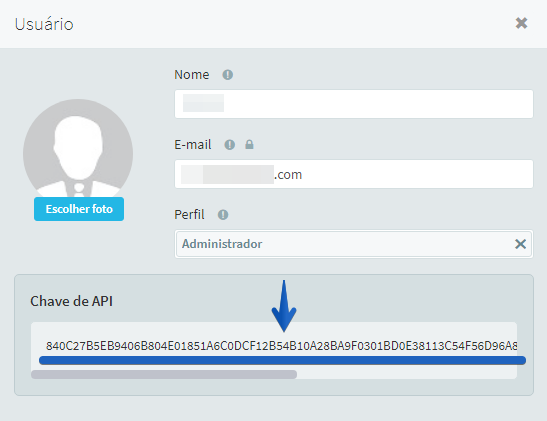Click the Usuário dialog title
547x421 pixels.
coord(44,24)
